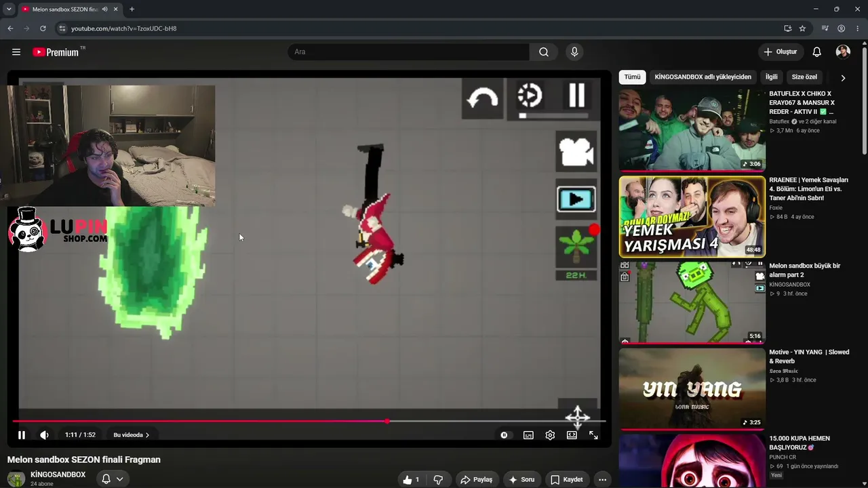Viewport: 868px width, 488px height.
Task: Go to YouTube Premium home logo
Action: point(56,52)
